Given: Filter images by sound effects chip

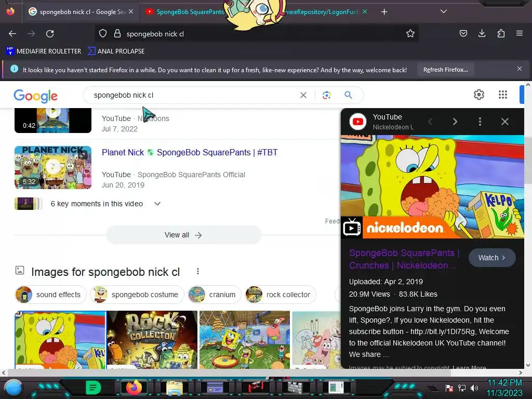Looking at the screenshot, I should [x=50, y=295].
